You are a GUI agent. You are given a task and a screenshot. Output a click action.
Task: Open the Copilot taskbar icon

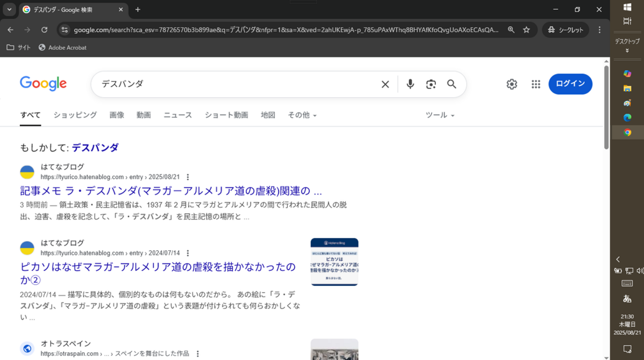pyautogui.click(x=627, y=73)
